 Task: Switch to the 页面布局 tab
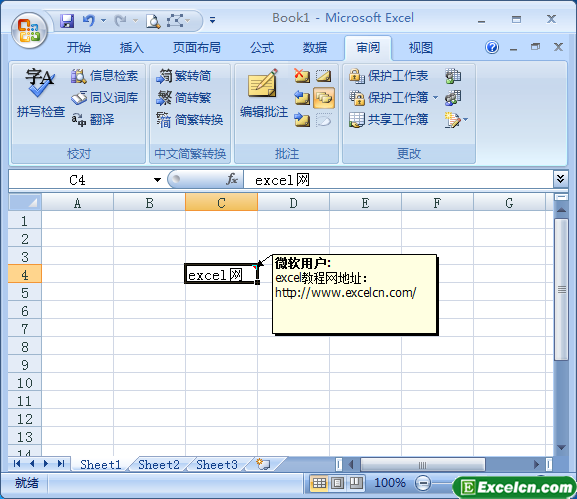tap(197, 47)
